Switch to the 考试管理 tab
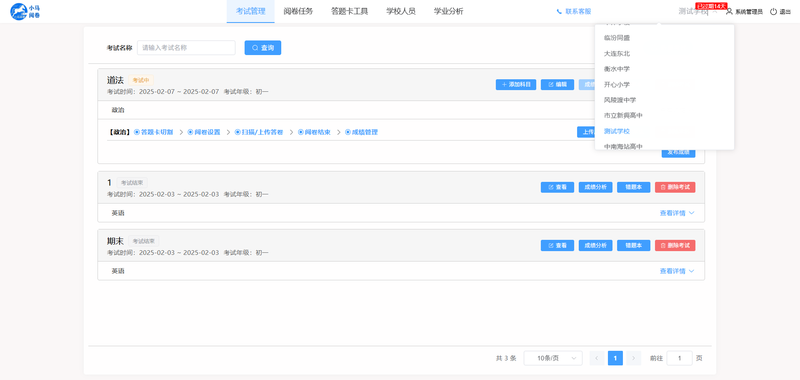The image size is (800, 380). pyautogui.click(x=251, y=11)
